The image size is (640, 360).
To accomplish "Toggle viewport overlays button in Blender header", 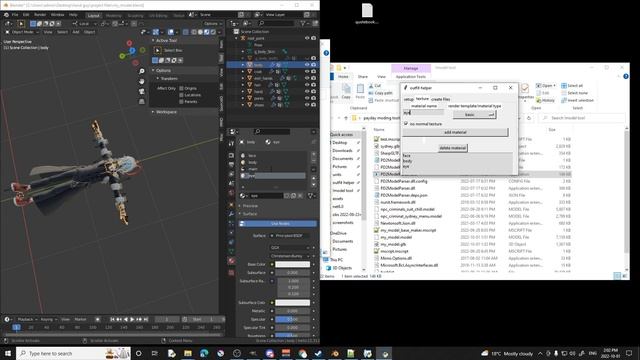I will pyautogui.click(x=171, y=32).
